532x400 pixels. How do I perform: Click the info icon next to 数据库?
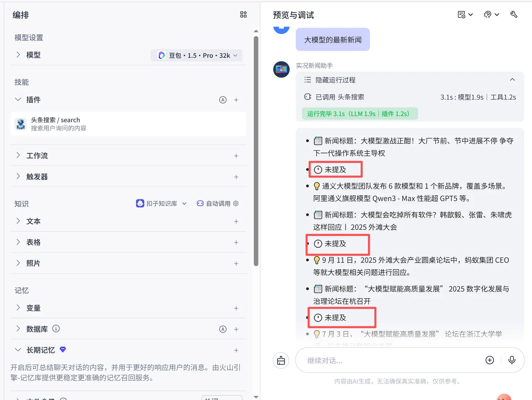[56, 329]
